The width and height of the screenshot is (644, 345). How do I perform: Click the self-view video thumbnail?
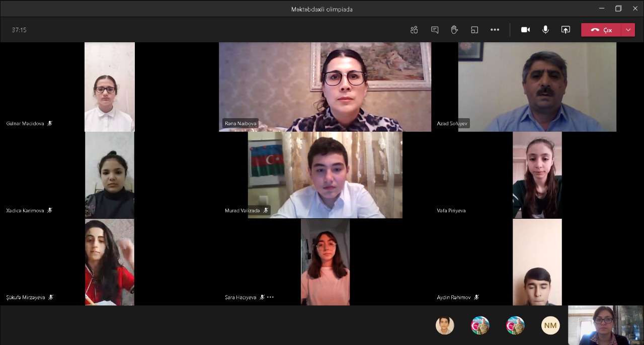coord(606,325)
